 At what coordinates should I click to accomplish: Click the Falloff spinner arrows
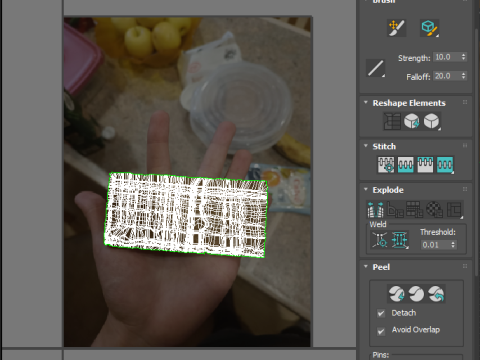[463, 76]
